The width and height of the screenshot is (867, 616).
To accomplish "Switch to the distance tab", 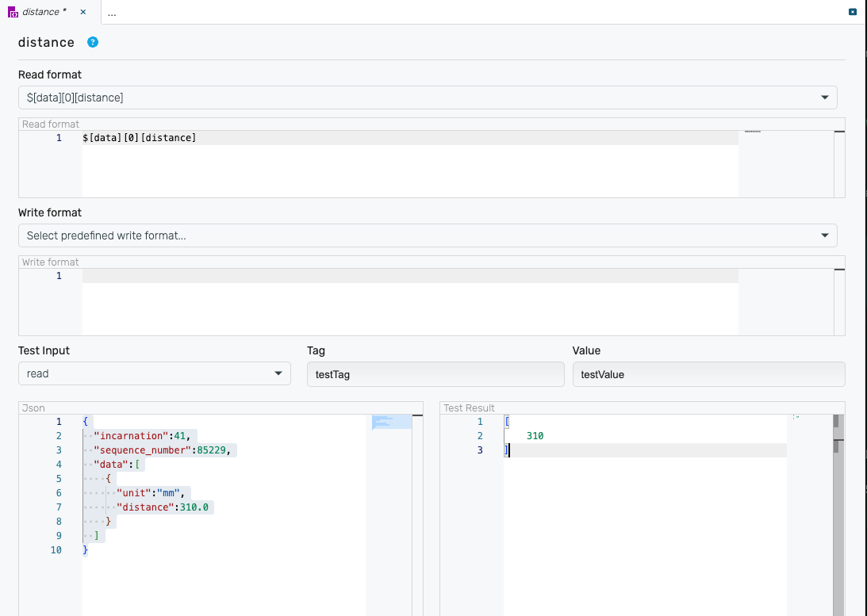I will pyautogui.click(x=44, y=12).
